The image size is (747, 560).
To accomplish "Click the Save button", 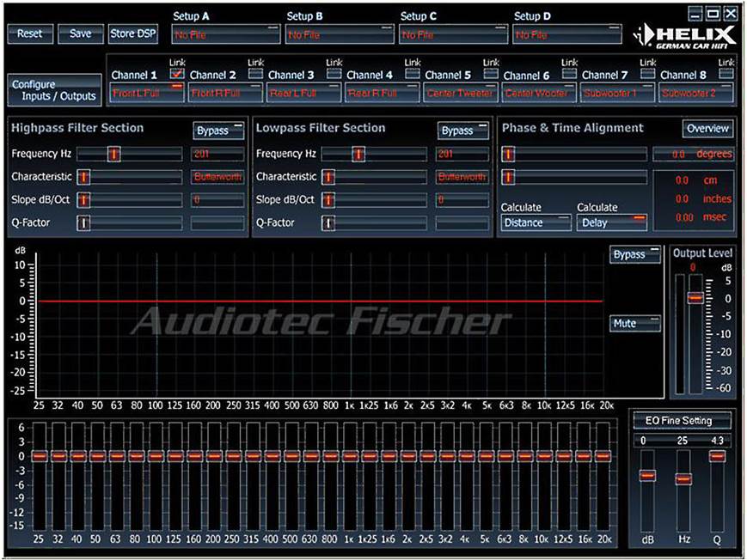I will pyautogui.click(x=81, y=33).
